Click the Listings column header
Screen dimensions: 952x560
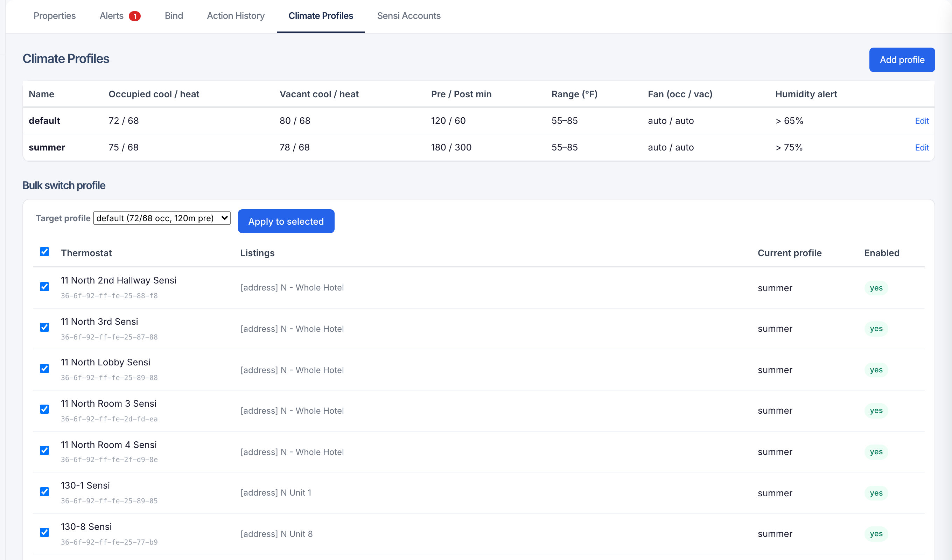257,253
